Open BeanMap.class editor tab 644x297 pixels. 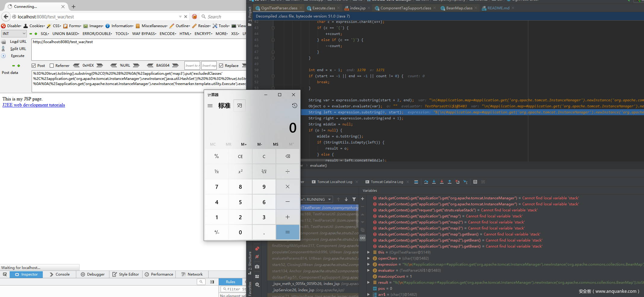coord(459,8)
